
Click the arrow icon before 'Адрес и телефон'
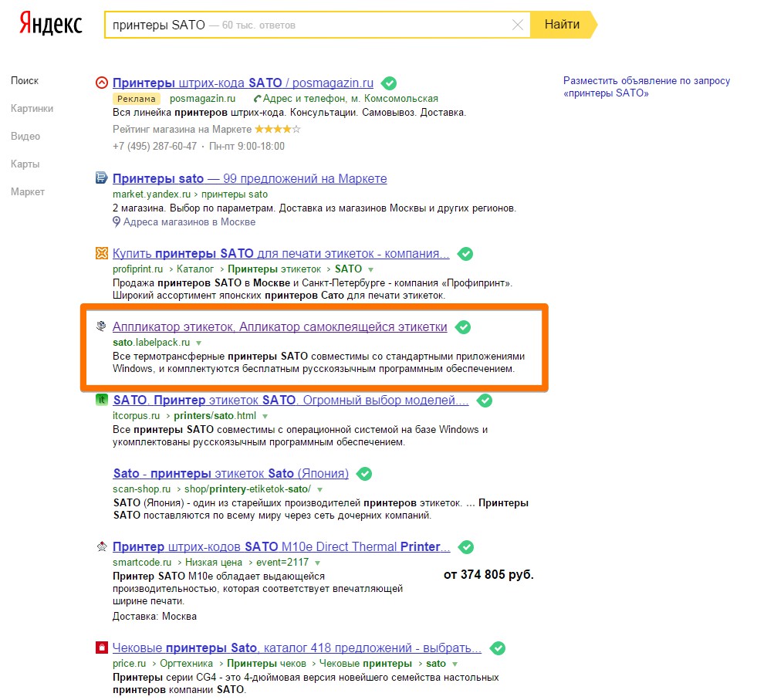tap(257, 99)
